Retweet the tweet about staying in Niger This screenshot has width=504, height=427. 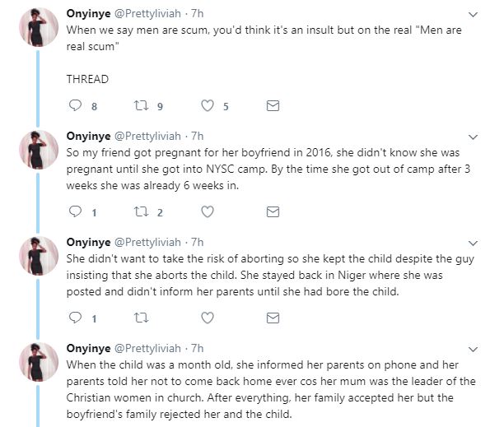(140, 318)
